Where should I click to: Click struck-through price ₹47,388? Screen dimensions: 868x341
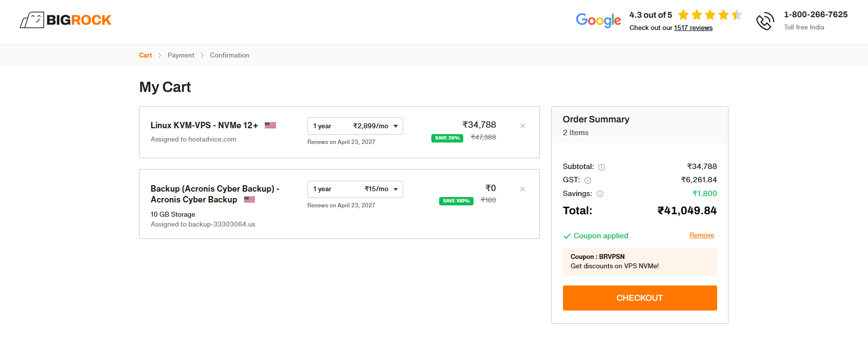[x=483, y=138]
